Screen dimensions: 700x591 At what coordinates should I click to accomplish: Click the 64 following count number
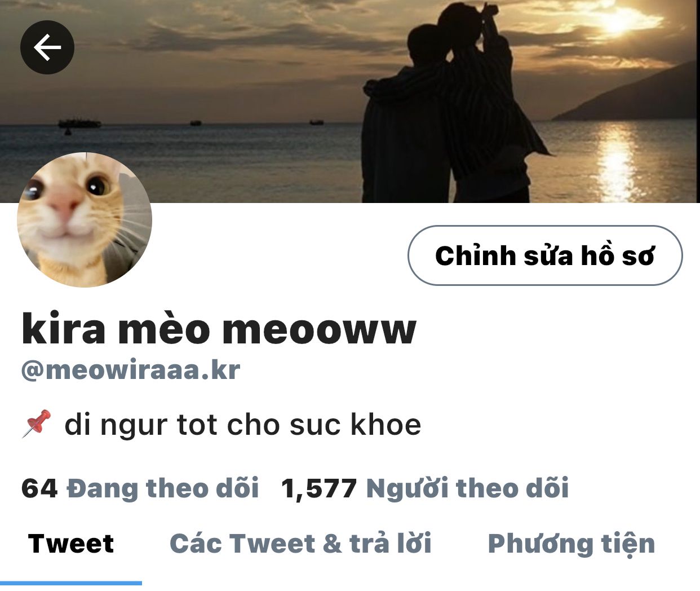[39, 488]
